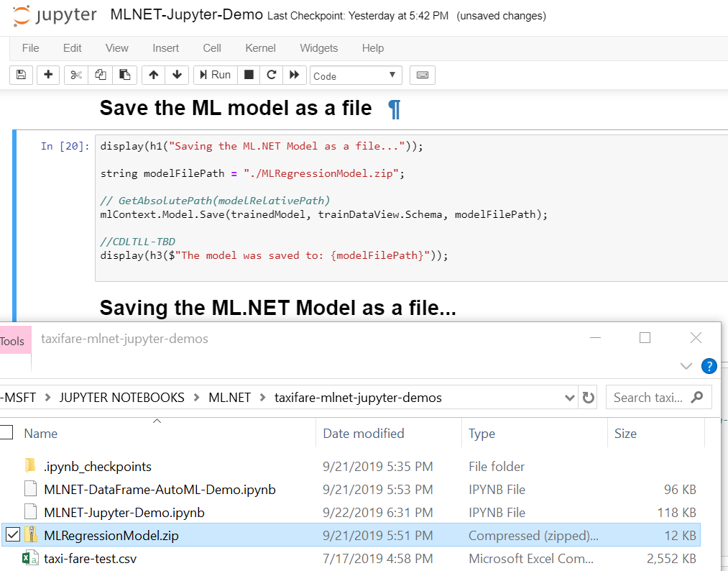The image size is (728, 571).
Task: Minimize the Explorer window
Action: pyautogui.click(x=595, y=338)
